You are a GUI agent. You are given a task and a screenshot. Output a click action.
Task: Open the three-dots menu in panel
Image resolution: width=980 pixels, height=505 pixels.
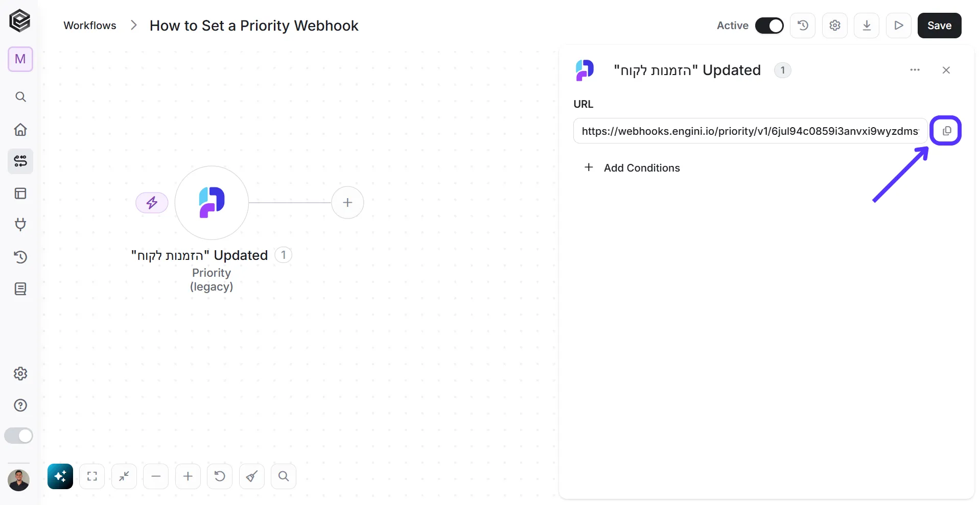915,70
